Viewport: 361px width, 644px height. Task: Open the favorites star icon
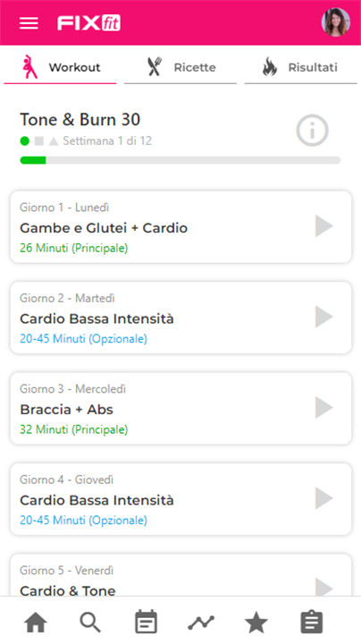256,623
